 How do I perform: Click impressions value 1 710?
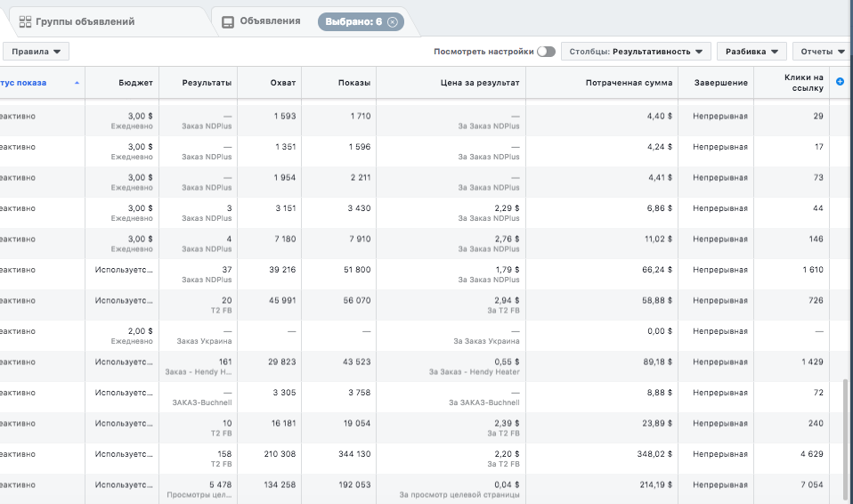[x=360, y=116]
